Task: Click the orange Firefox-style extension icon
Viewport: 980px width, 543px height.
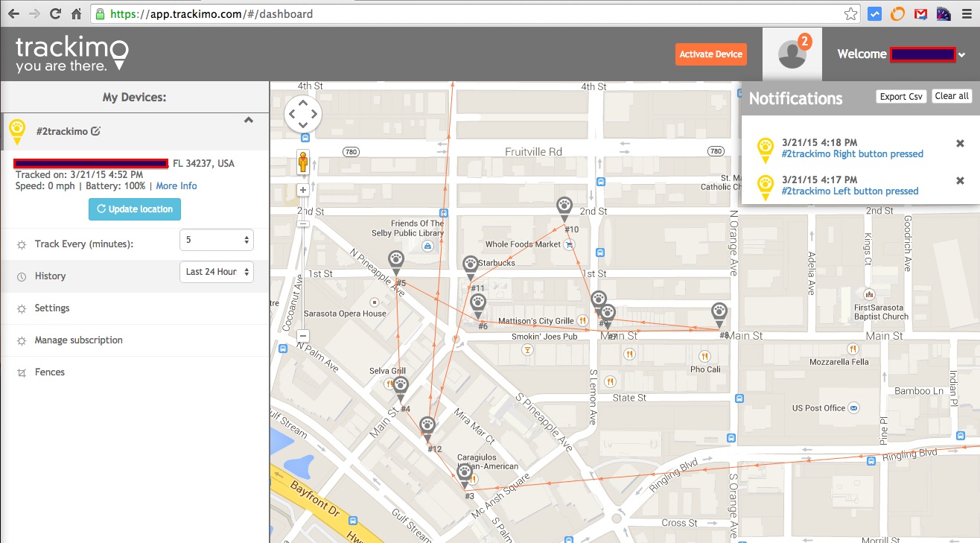Action: click(898, 14)
